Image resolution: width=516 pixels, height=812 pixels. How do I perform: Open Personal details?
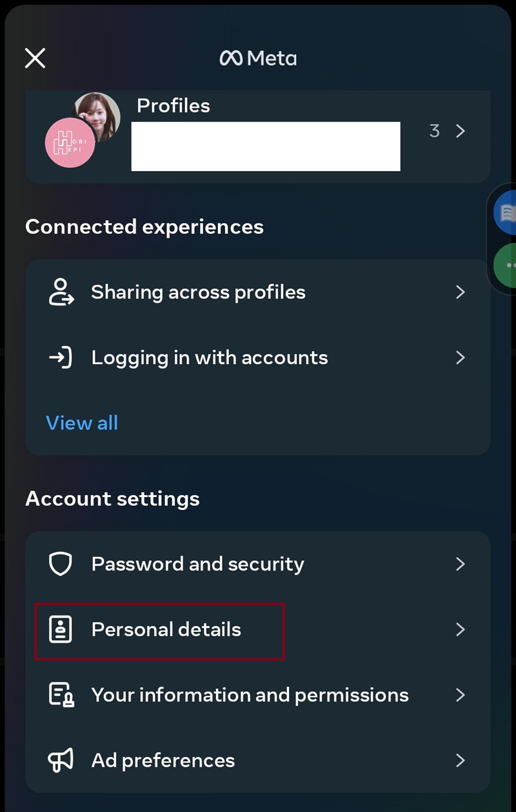(x=166, y=629)
